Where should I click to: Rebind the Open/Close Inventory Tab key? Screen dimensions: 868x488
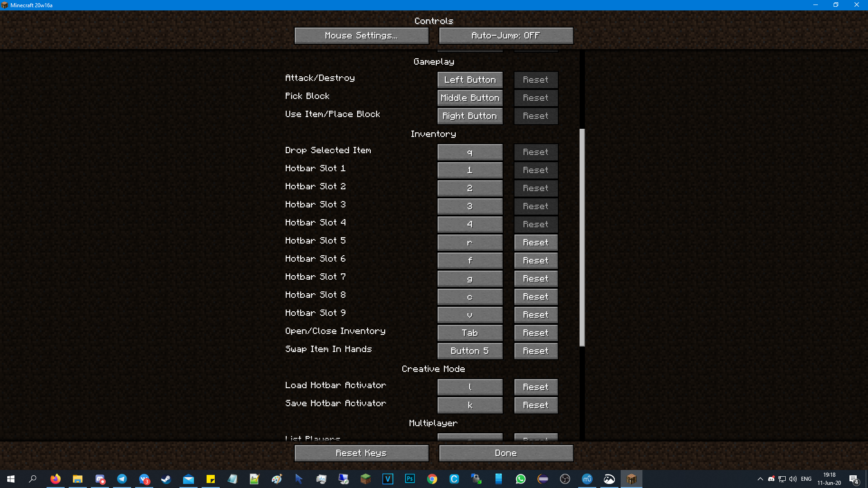click(x=470, y=333)
